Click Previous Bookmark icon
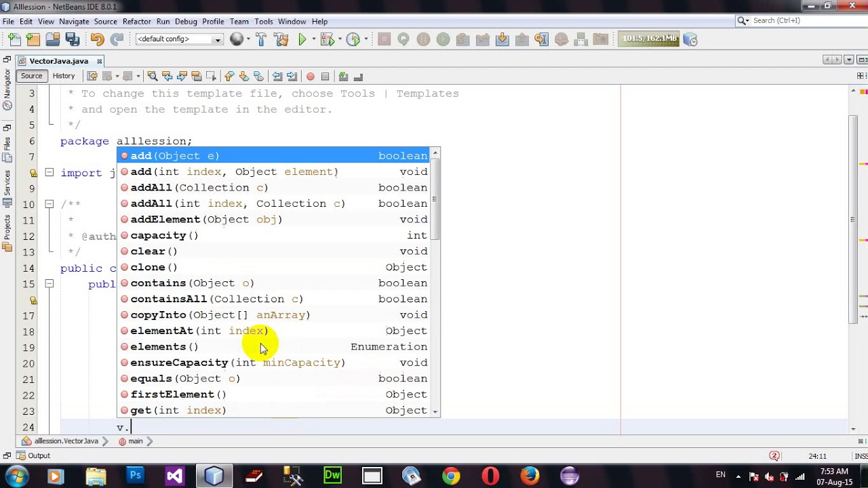This screenshot has height=488, width=868. [229, 76]
